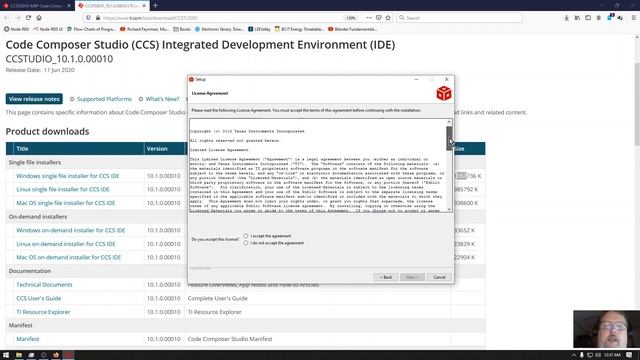Toggle the sidebar view icon
The height and width of the screenshot is (360, 640).
[588, 18]
